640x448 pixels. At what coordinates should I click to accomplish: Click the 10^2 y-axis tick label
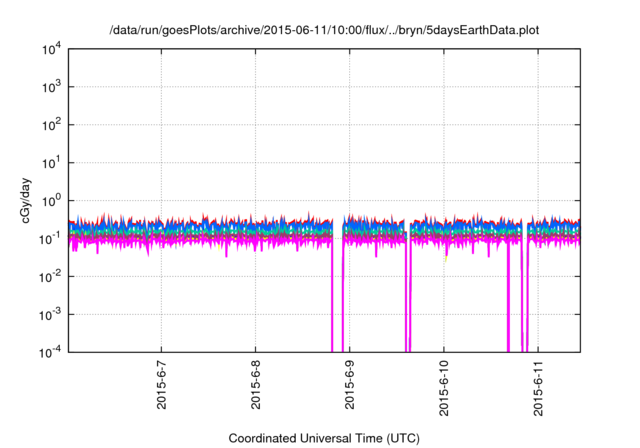pyautogui.click(x=52, y=125)
